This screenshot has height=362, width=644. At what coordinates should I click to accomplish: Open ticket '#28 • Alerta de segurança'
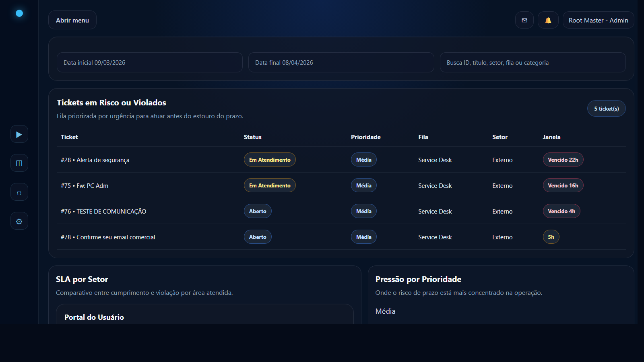tap(94, 160)
